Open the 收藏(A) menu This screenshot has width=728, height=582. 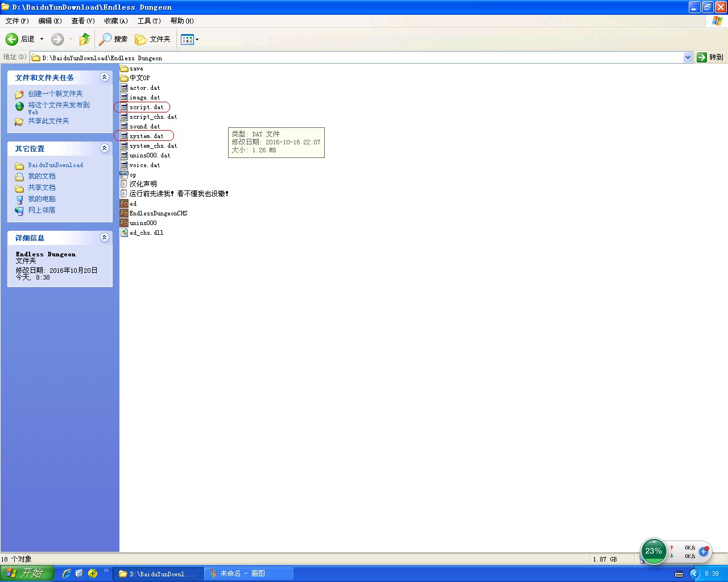[116, 21]
